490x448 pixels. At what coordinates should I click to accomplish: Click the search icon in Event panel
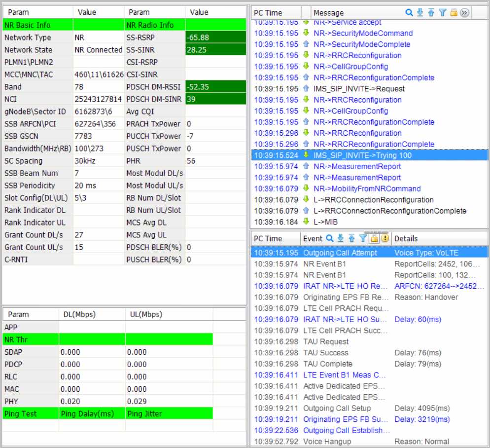point(330,238)
